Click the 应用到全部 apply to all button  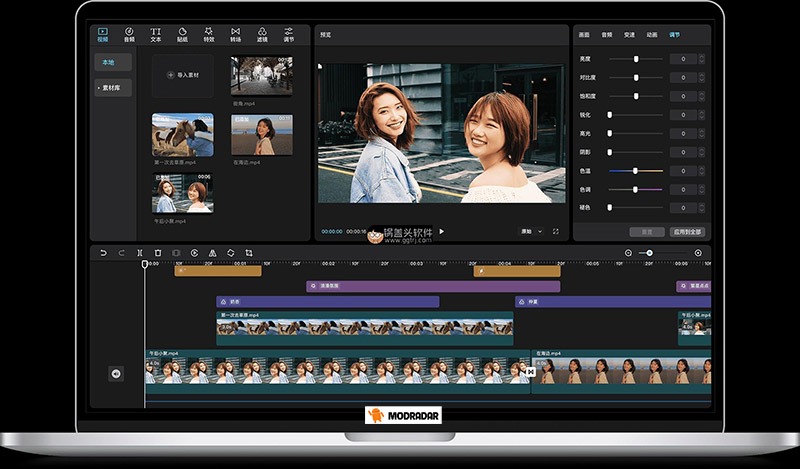click(687, 232)
